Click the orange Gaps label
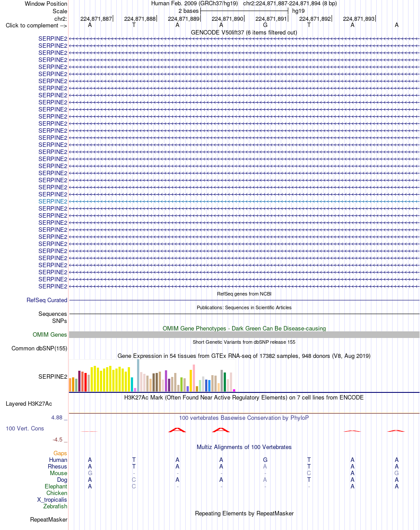Viewport: 420px width, 530px height. [x=60, y=453]
